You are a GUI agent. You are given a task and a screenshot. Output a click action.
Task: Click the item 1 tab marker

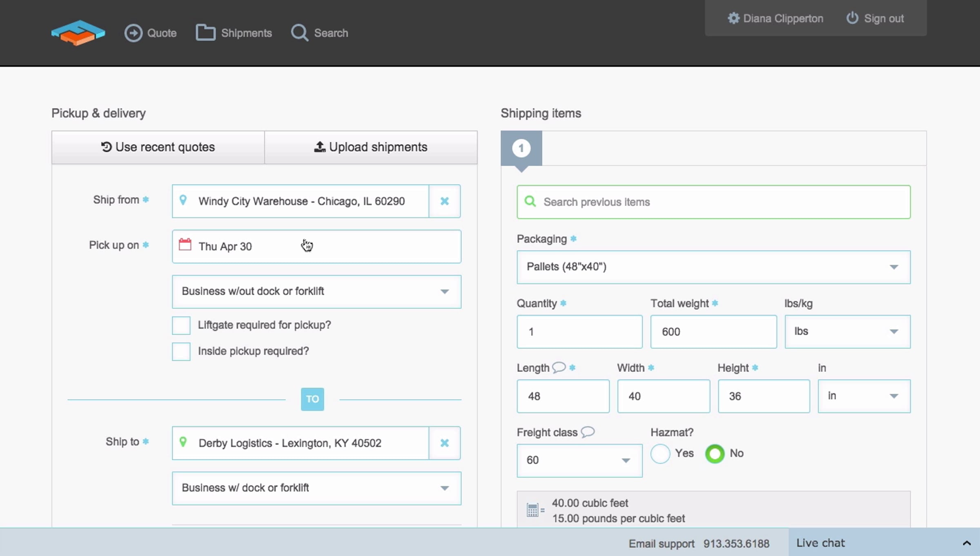tap(521, 148)
